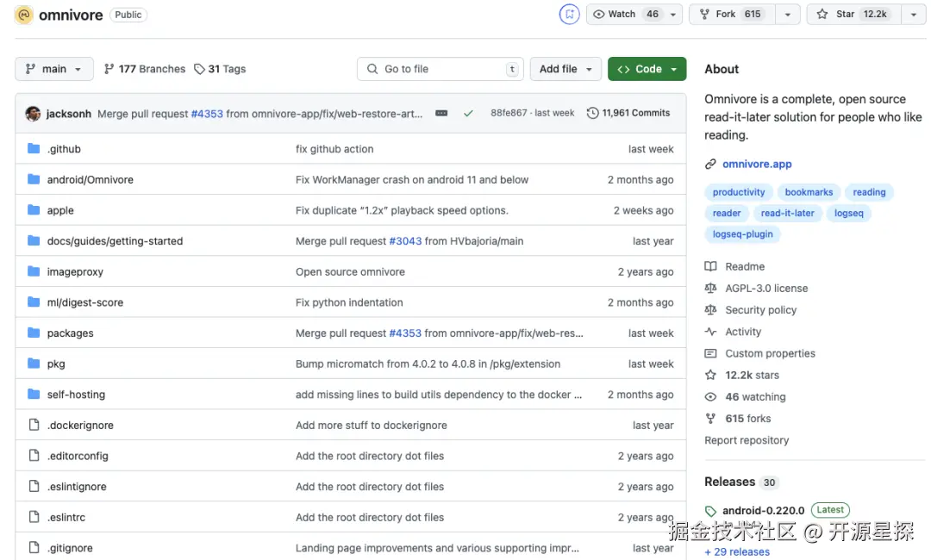Screen dimensions: 931x560
Task: Click the file icon for .gitignore
Action: tap(34, 547)
